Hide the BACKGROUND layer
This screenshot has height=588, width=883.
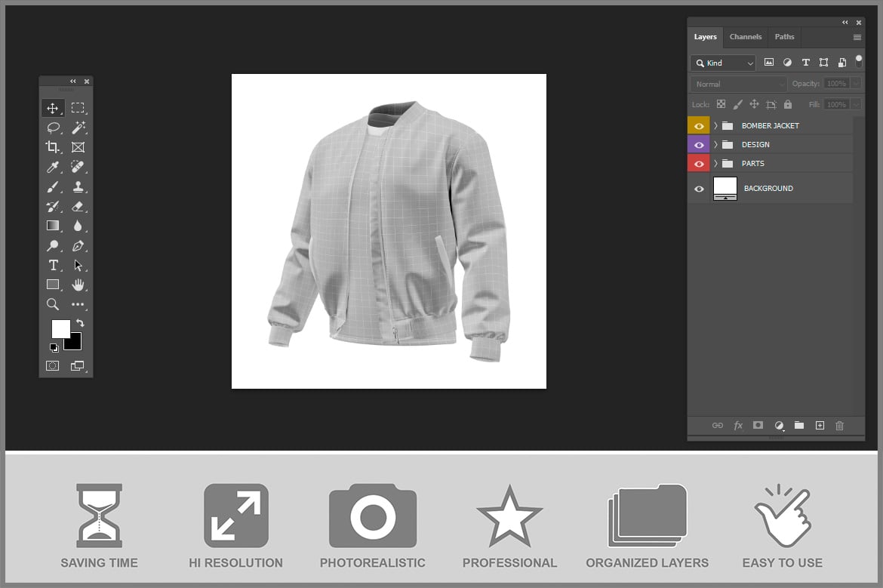click(699, 189)
